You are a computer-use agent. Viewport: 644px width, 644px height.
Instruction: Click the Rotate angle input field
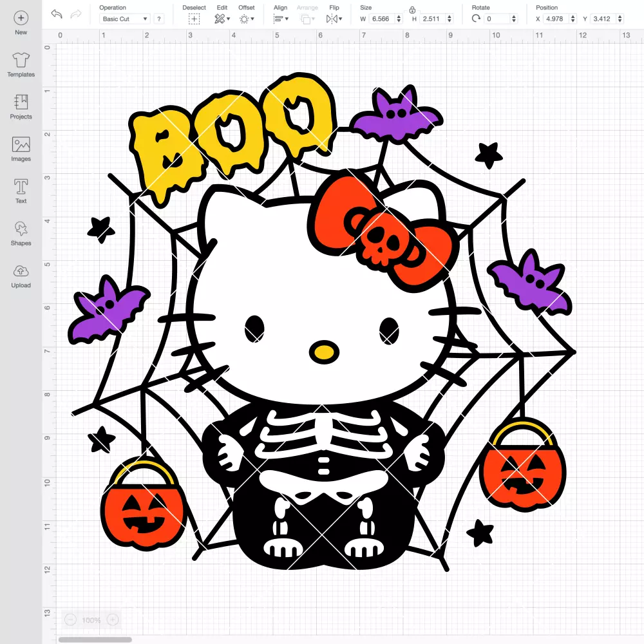[497, 19]
